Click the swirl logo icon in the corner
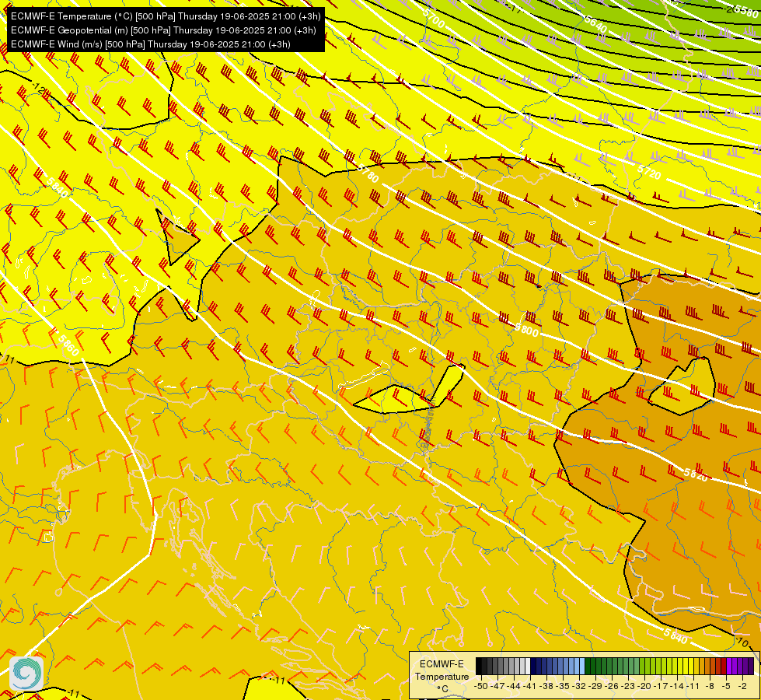Screen dimensions: 761x700 click(26, 674)
